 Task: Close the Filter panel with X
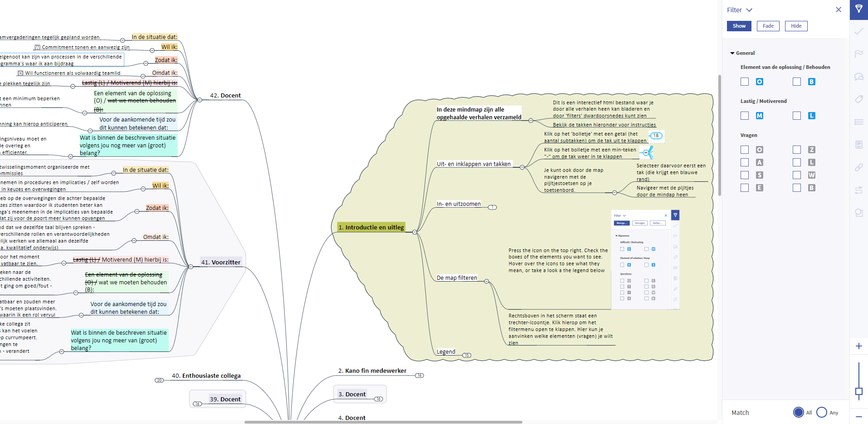click(839, 10)
